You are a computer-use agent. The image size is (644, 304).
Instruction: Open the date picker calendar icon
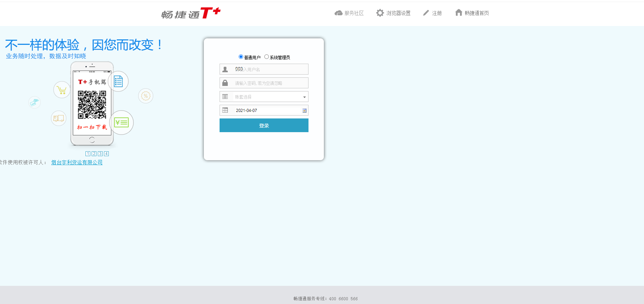point(304,111)
